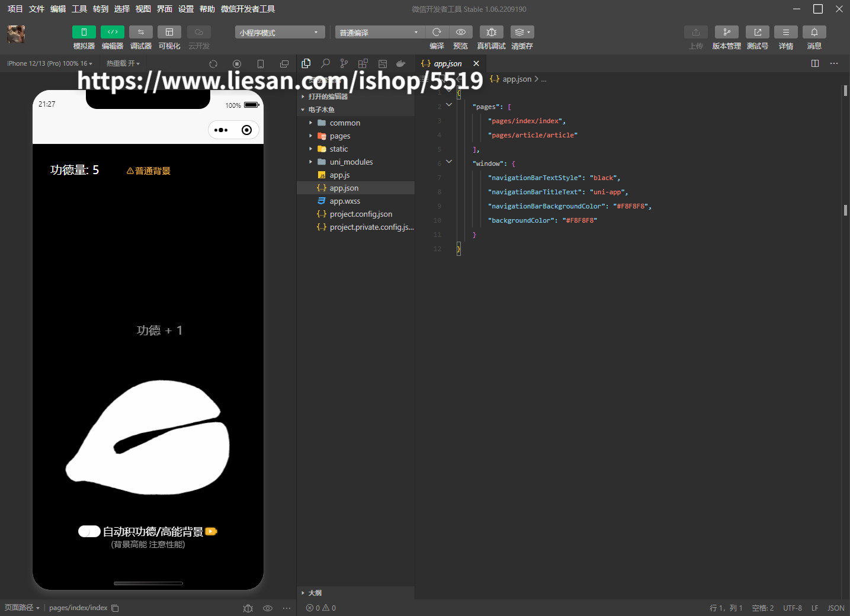This screenshot has width=850, height=616.
Task: Open the test account (测试号) icon
Action: pyautogui.click(x=758, y=32)
